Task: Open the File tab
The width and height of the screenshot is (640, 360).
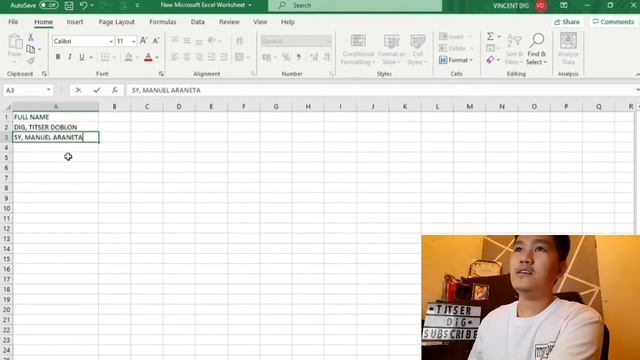Action: pos(13,22)
